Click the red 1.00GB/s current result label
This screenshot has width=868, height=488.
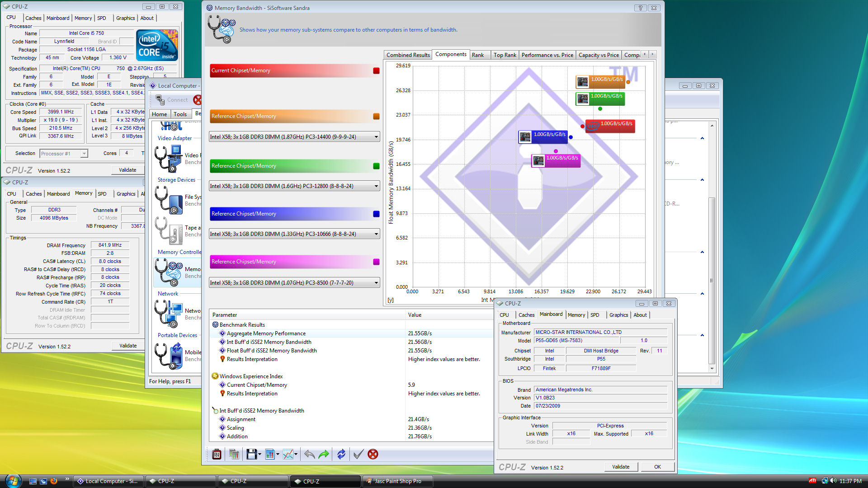tap(610, 126)
